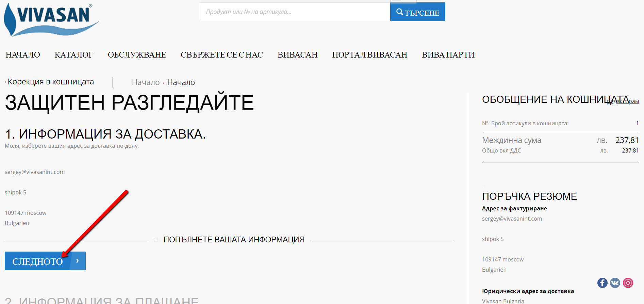Click the Юридически адрес за доставка label

(x=528, y=291)
